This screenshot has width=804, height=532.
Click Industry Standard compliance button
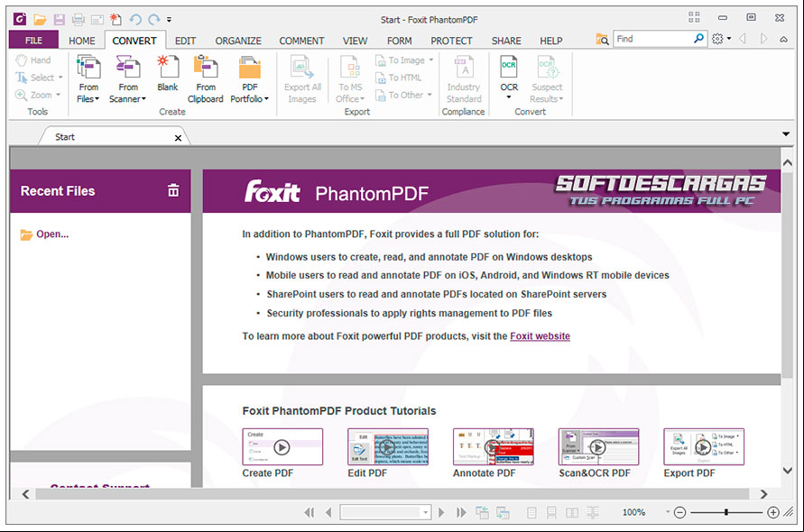pyautogui.click(x=464, y=79)
